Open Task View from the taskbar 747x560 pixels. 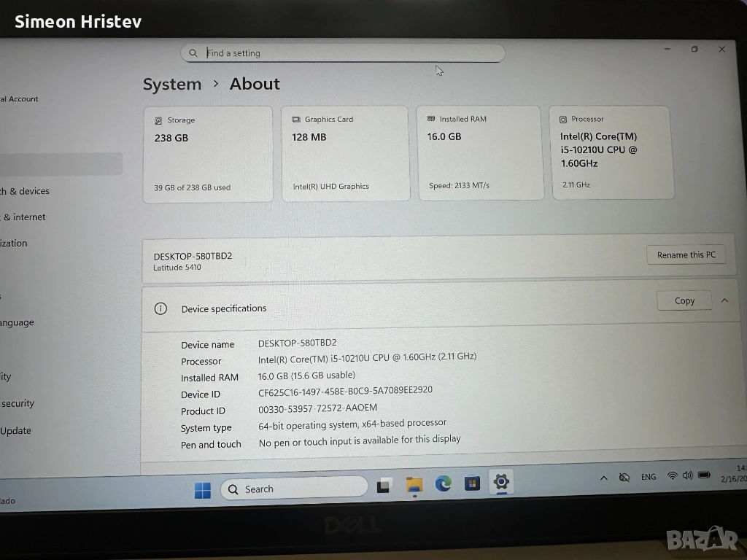384,486
